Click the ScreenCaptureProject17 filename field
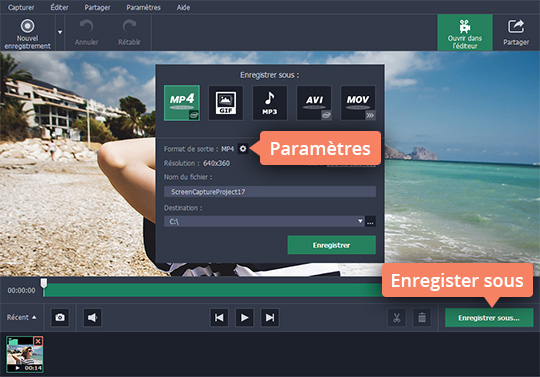 pos(270,192)
